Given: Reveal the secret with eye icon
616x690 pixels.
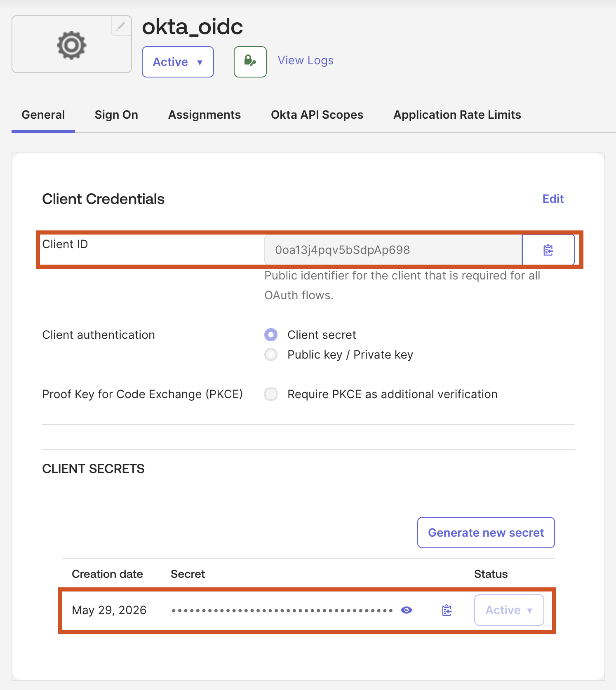Looking at the screenshot, I should [x=407, y=610].
